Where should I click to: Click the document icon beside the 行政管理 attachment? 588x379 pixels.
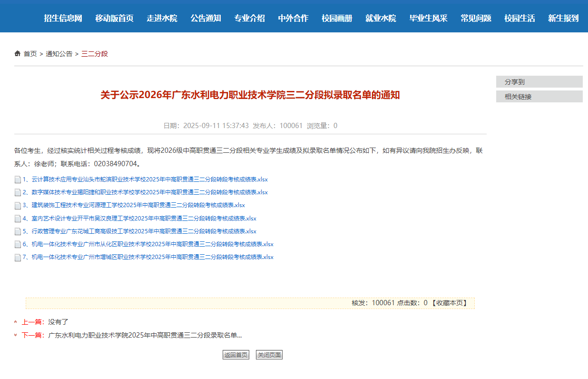[17, 231]
